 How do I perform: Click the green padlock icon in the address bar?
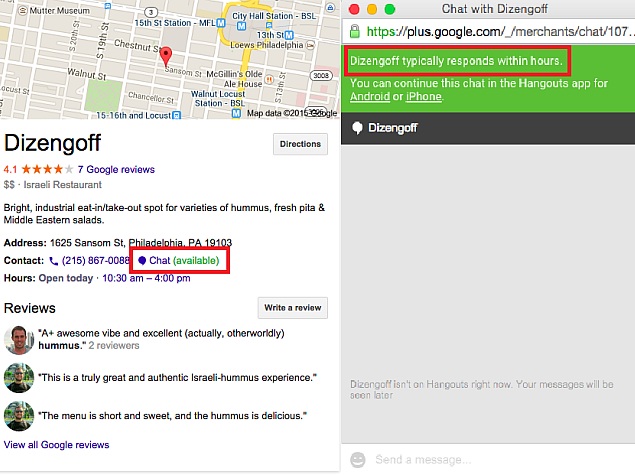[354, 31]
